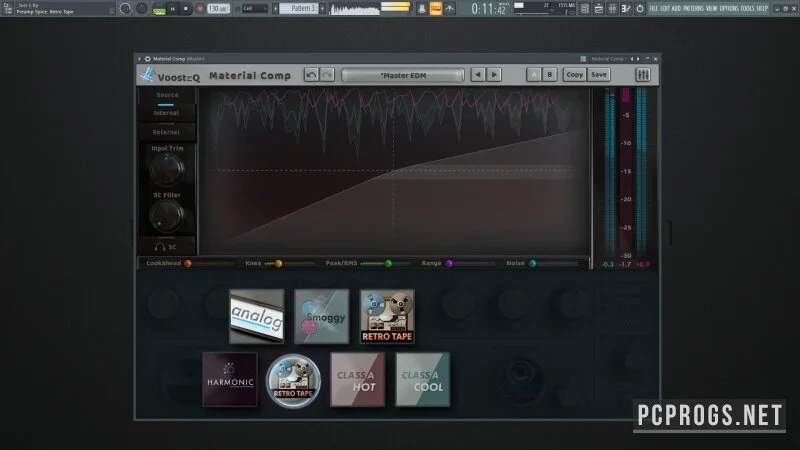Adjust the Peak/RMS slider
Screen dimensions: 800x450
(385, 264)
